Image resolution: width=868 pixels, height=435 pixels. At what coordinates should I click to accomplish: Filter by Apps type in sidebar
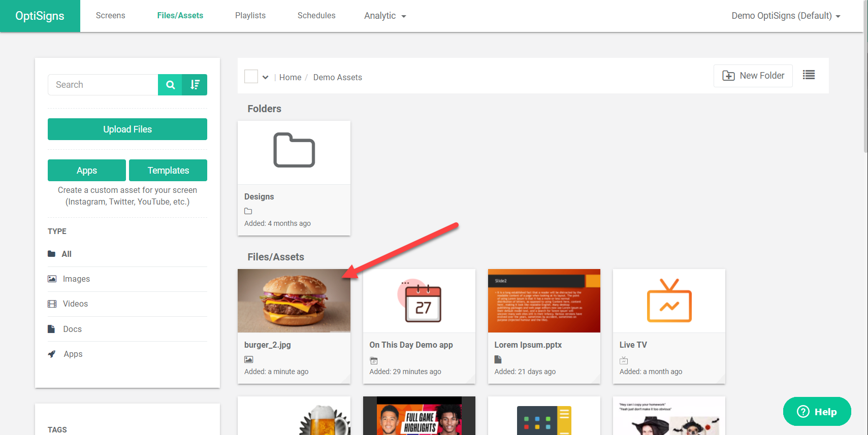(x=127, y=354)
